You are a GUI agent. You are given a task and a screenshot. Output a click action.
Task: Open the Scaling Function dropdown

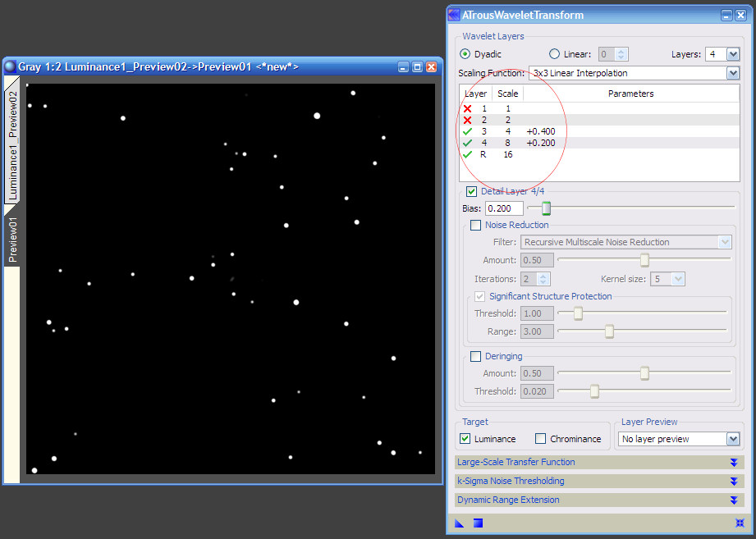pos(733,73)
